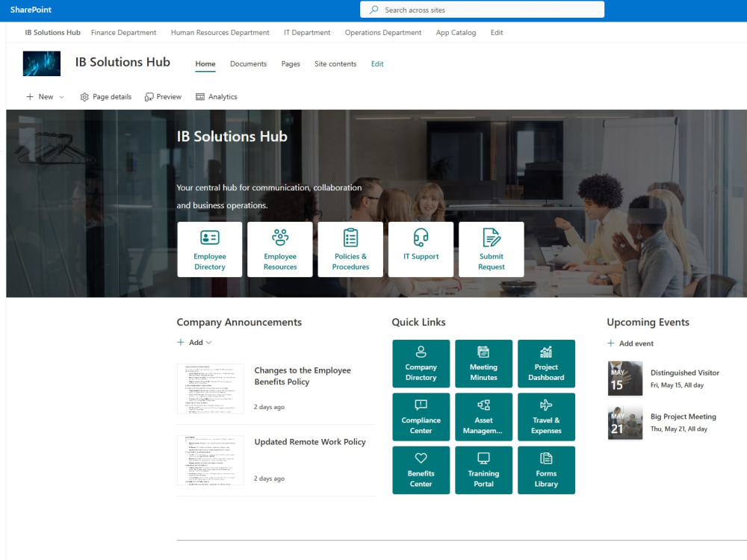Image resolution: width=747 pixels, height=560 pixels.
Task: Open Company Directory person icon in Quick Links
Action: coord(421,352)
